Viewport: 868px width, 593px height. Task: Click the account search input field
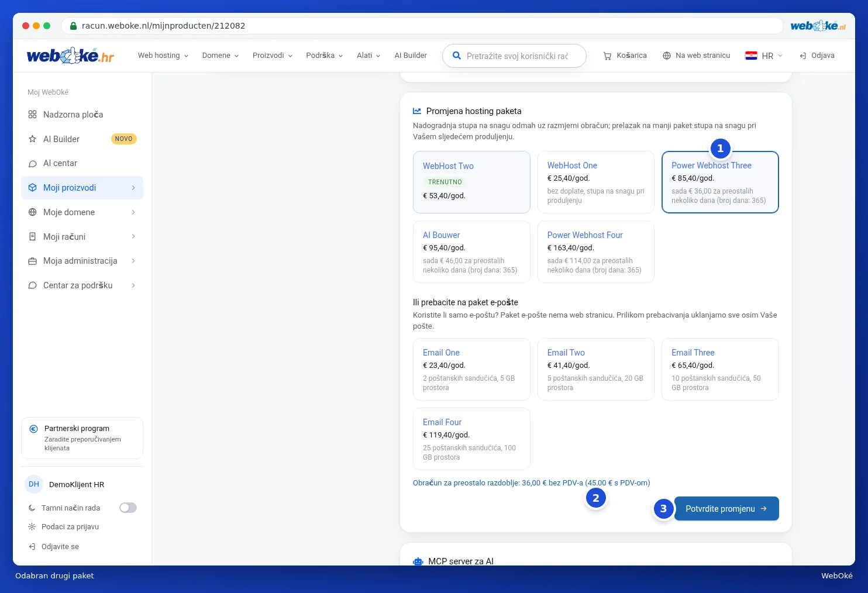pyautogui.click(x=514, y=56)
